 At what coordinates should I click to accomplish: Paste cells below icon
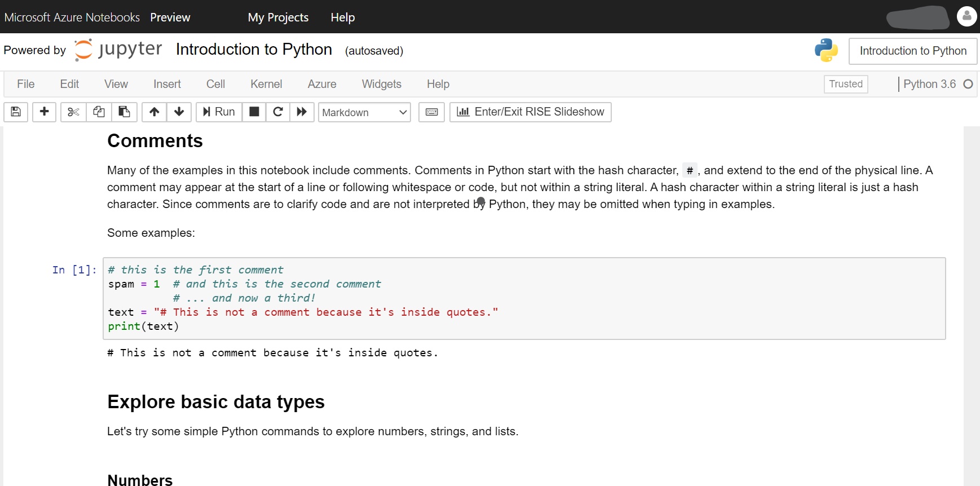[124, 112]
